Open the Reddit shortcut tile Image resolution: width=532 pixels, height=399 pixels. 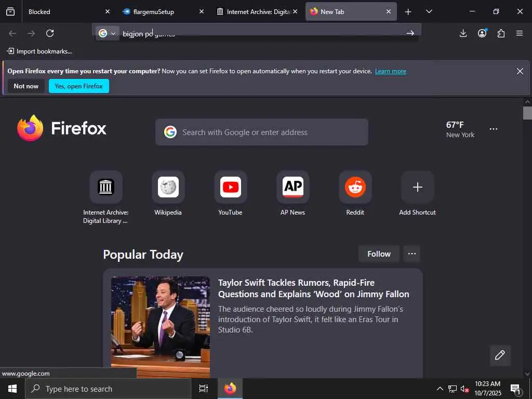(355, 187)
